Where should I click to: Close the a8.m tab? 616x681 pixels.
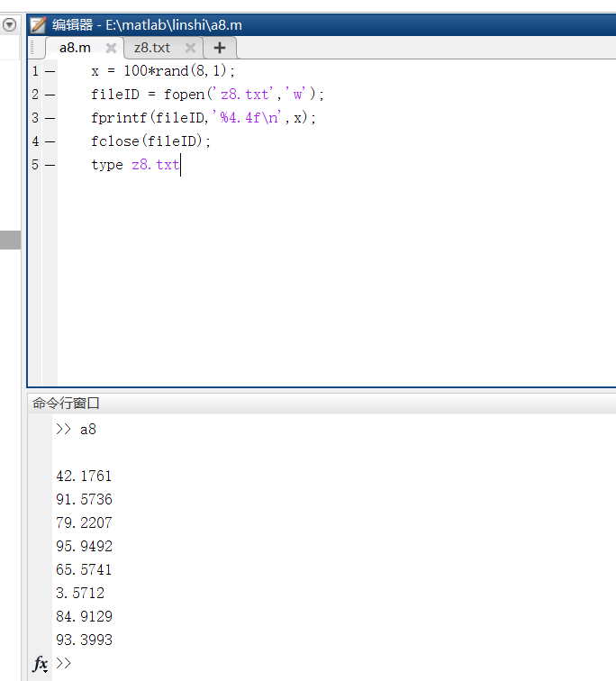coord(111,48)
